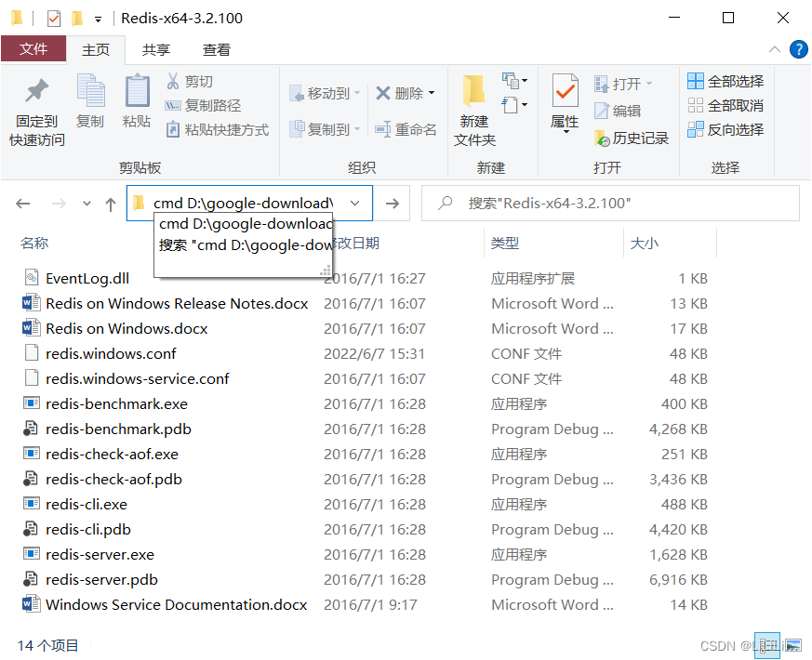
Task: Click the Cut (剪切) scissors icon
Action: (172, 81)
